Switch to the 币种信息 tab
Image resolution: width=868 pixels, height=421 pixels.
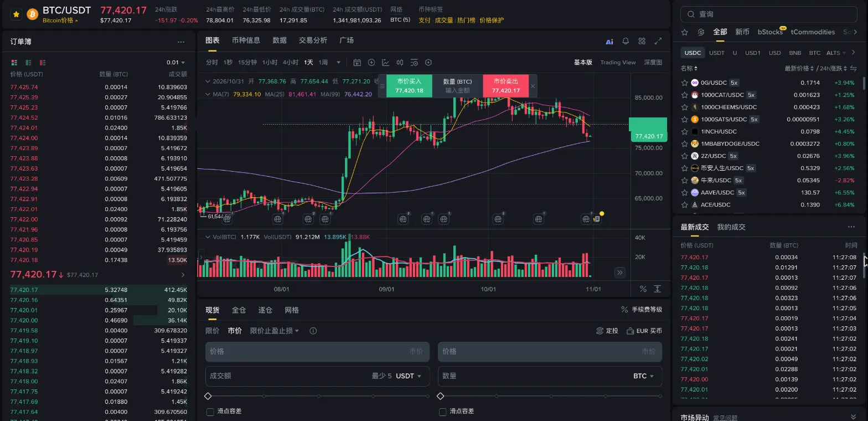point(246,40)
